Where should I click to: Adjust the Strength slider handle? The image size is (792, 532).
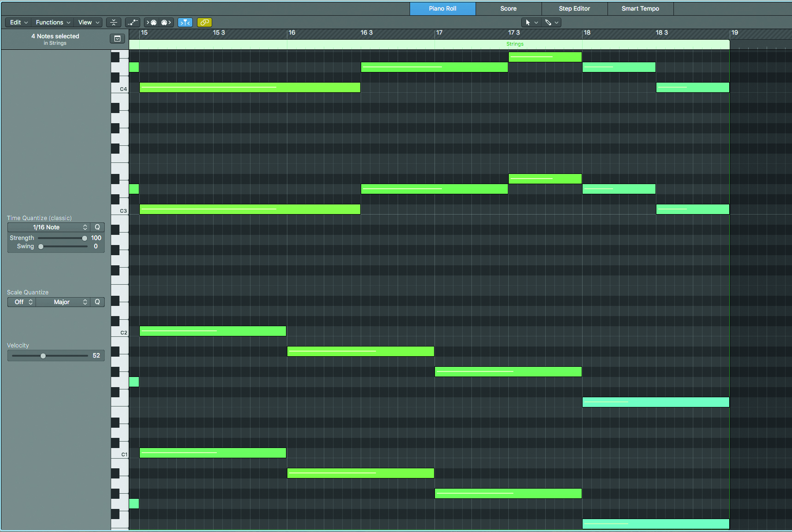84,238
